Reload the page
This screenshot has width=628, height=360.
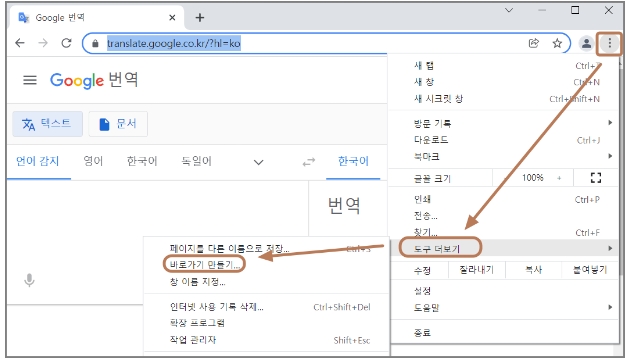[66, 43]
